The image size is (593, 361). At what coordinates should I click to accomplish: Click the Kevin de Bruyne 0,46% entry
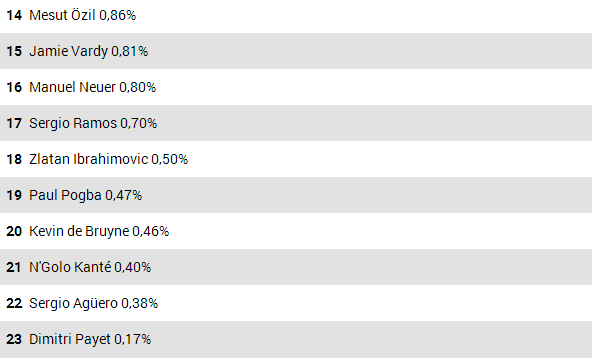coord(296,231)
